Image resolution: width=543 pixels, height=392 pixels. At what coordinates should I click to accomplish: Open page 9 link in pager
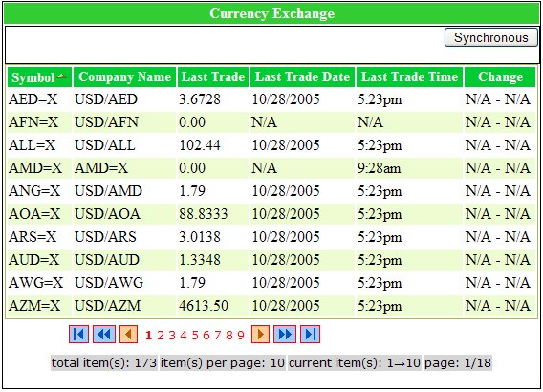pyautogui.click(x=241, y=336)
